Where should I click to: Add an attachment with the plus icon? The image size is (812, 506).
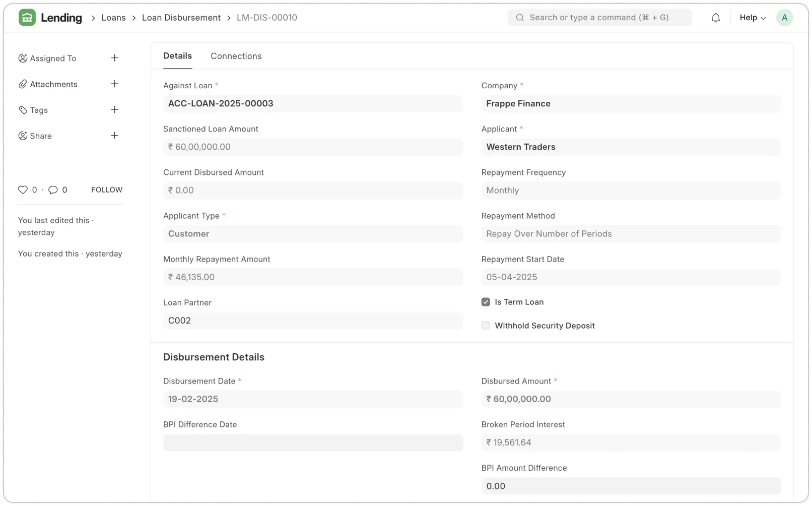pyautogui.click(x=115, y=84)
